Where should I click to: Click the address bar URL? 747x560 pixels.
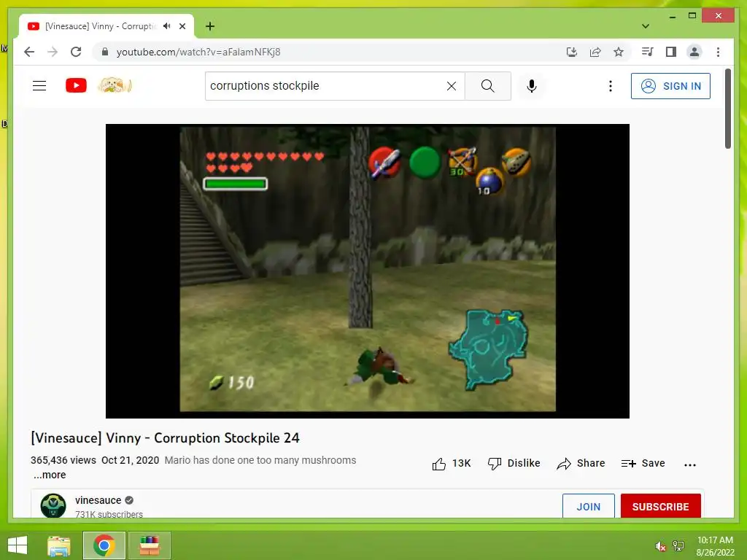[198, 52]
